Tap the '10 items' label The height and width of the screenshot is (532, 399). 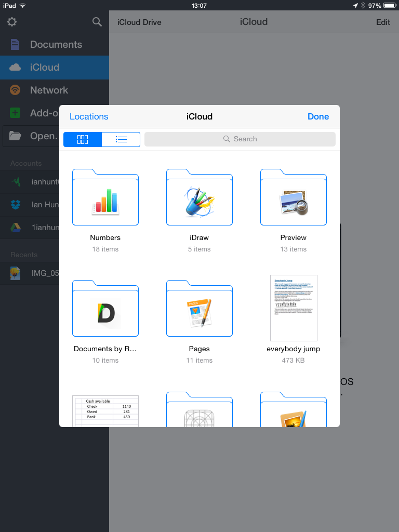(x=105, y=361)
